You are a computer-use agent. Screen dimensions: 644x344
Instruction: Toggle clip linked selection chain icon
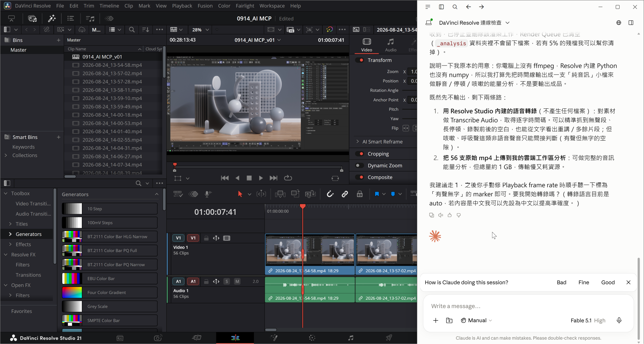click(x=344, y=194)
